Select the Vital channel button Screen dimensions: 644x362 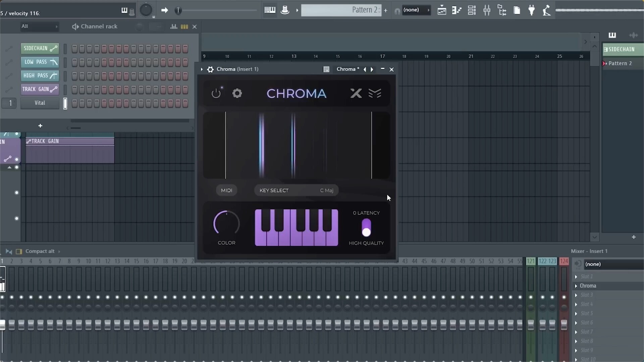click(40, 103)
